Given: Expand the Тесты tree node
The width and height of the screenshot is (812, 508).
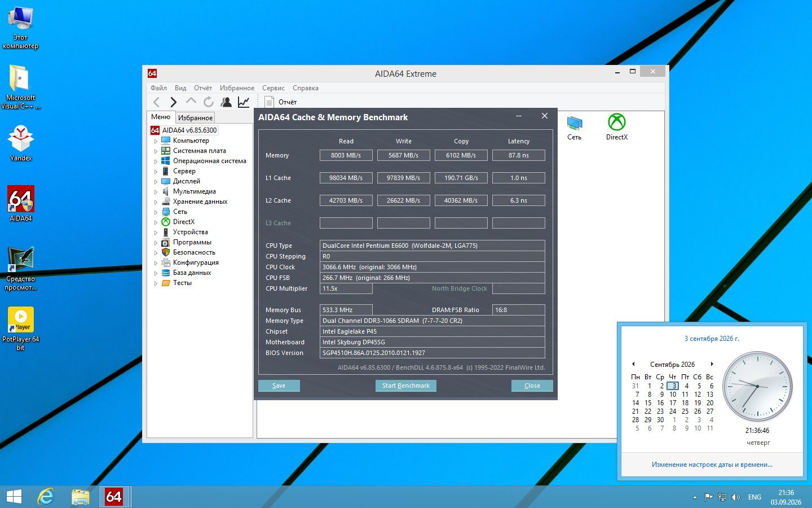Looking at the screenshot, I should [x=156, y=283].
